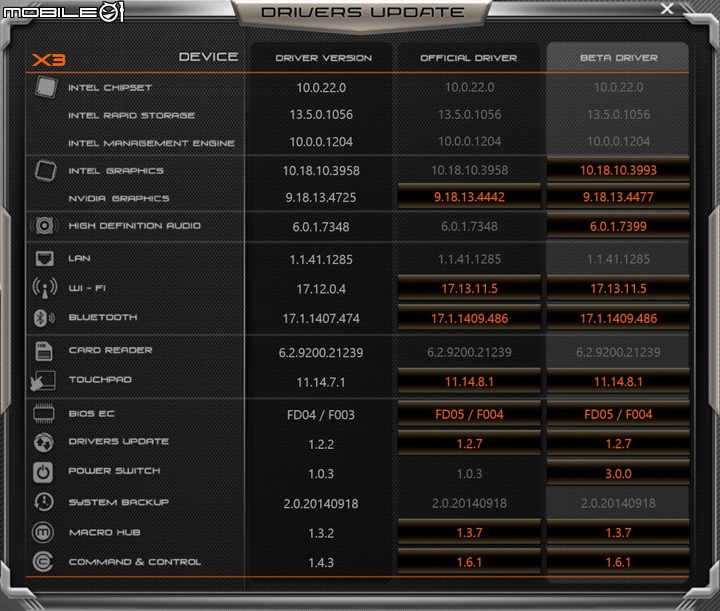Click Intel Management Engine installed version 10.0.0.1204
Viewport: 720px width, 611px height.
coord(321,142)
